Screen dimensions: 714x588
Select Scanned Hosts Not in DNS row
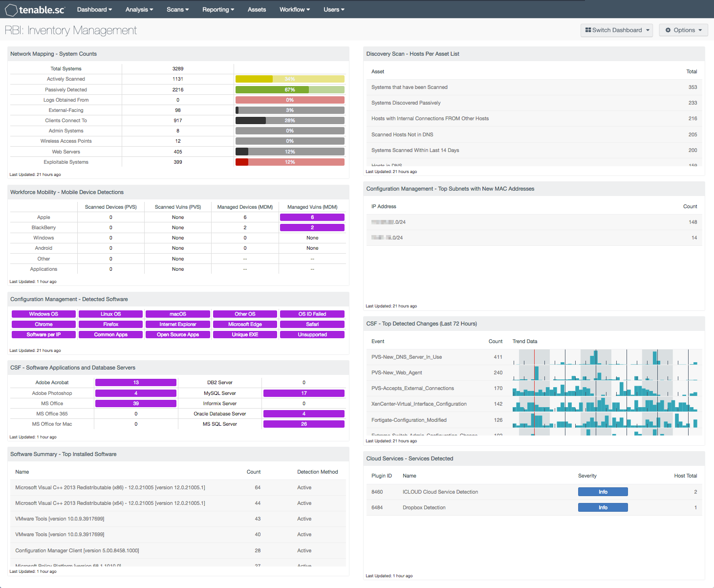click(534, 134)
